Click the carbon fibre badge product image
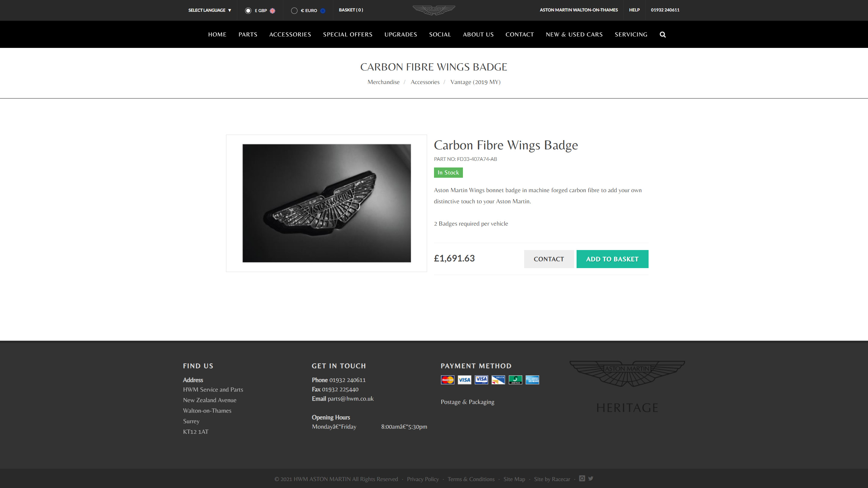868x488 pixels. pos(326,203)
